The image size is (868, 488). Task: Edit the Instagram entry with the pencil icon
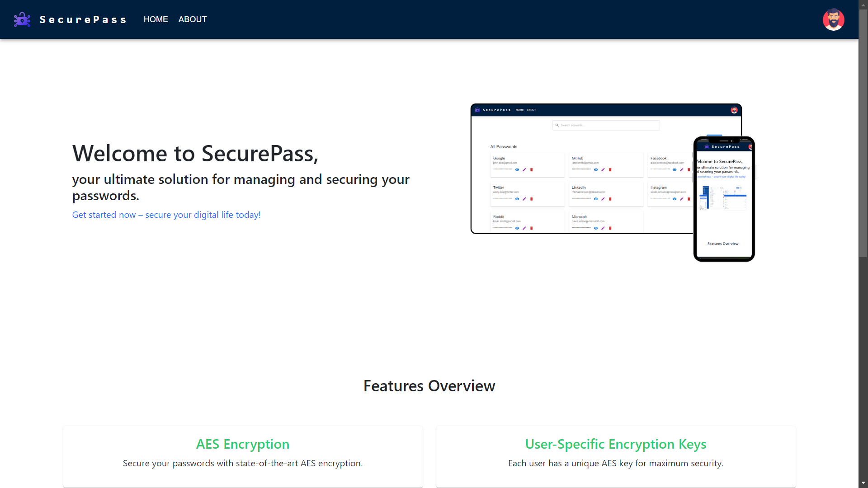tap(681, 199)
